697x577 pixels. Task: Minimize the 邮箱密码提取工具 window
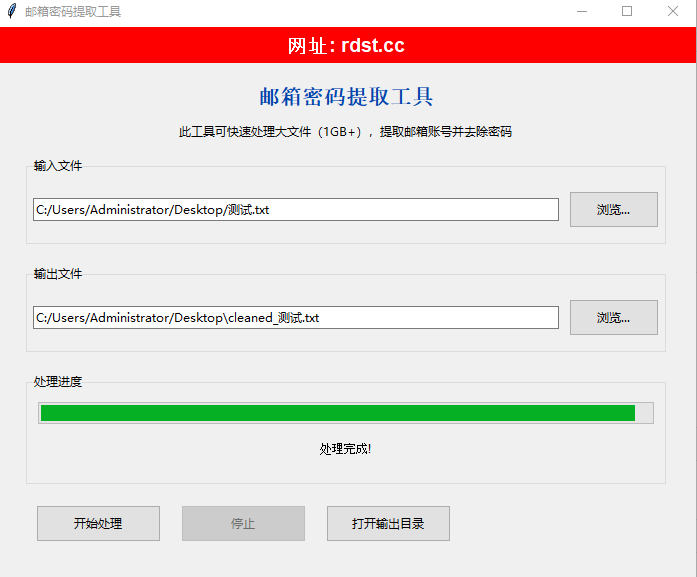pyautogui.click(x=582, y=12)
